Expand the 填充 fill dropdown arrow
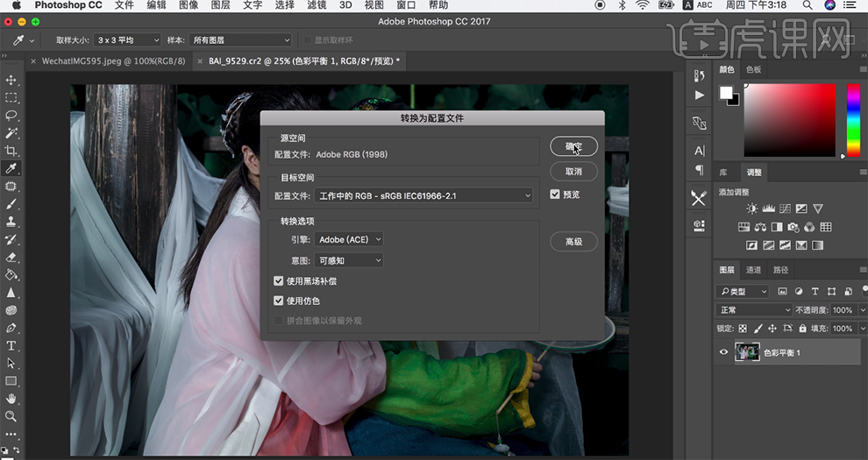Image resolution: width=868 pixels, height=460 pixels. point(863,329)
